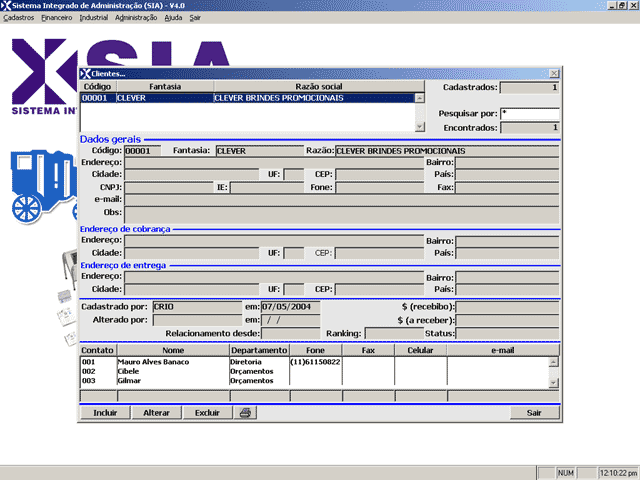Open the Cadastros menu
This screenshot has width=640, height=480.
click(x=19, y=18)
